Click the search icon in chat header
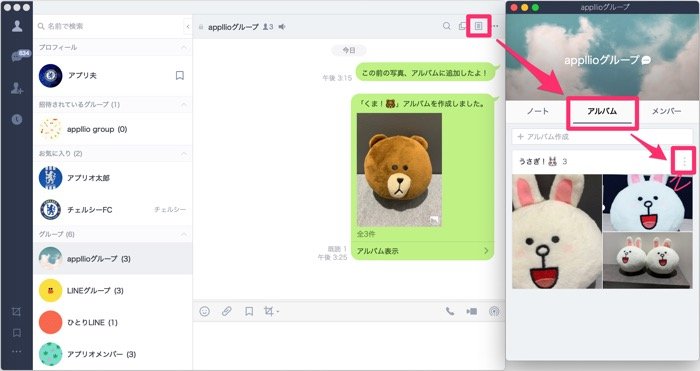This screenshot has height=371, width=700. (x=446, y=26)
